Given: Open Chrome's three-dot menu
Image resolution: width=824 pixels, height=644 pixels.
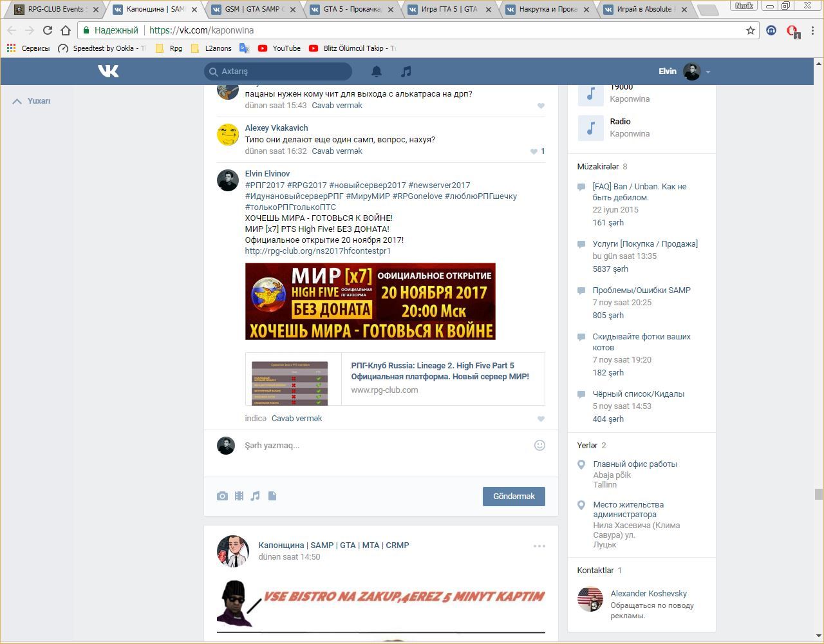Looking at the screenshot, I should [x=813, y=30].
